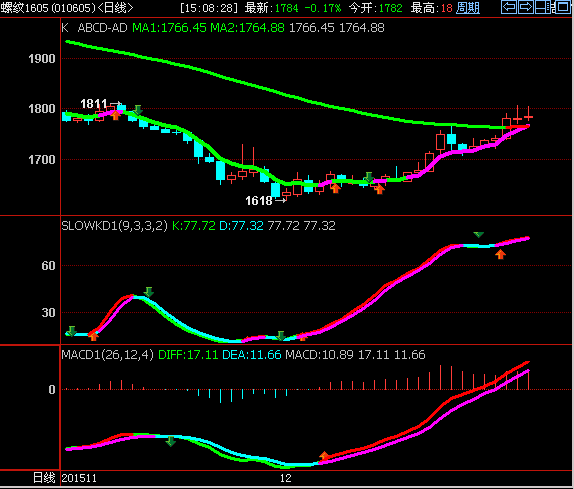Viewport: 574px width, 489px height.
Task: Click the K:77.72 legend value
Action: (194, 226)
